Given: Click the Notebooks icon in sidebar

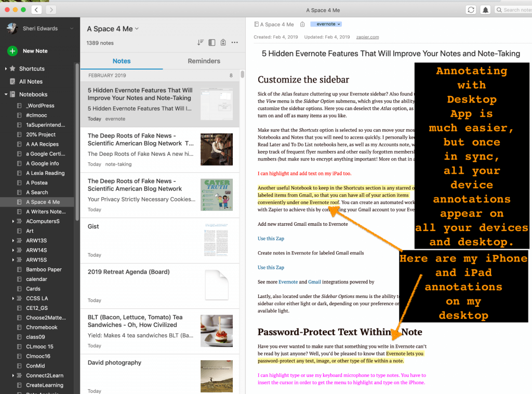Looking at the screenshot, I should pyautogui.click(x=12, y=94).
